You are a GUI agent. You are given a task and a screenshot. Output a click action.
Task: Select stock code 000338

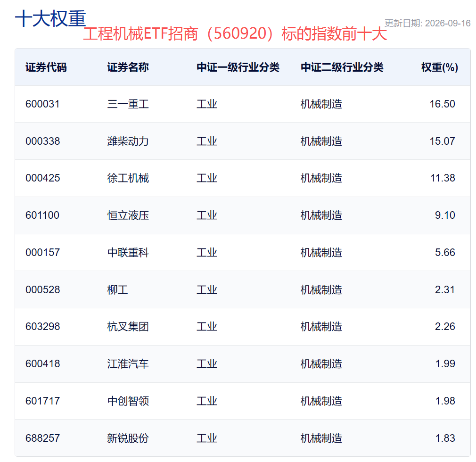click(x=43, y=141)
